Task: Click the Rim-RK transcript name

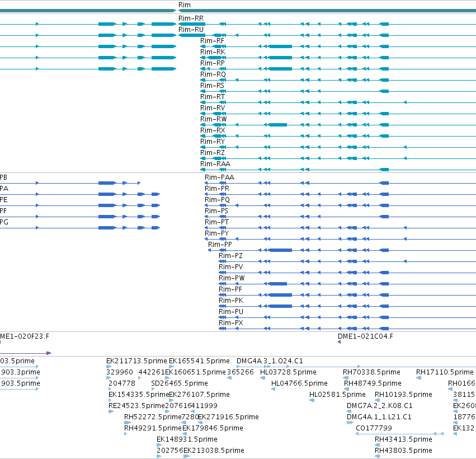Action: 213,52
